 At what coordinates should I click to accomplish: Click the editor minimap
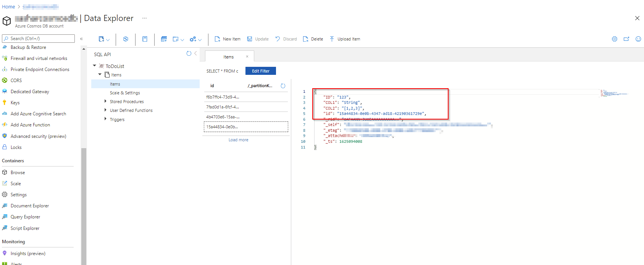614,93
